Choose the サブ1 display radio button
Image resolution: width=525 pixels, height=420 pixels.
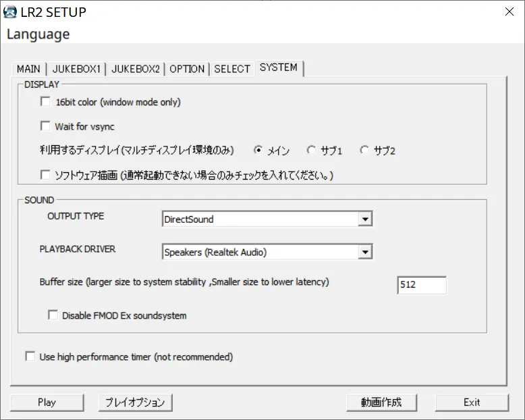[311, 150]
